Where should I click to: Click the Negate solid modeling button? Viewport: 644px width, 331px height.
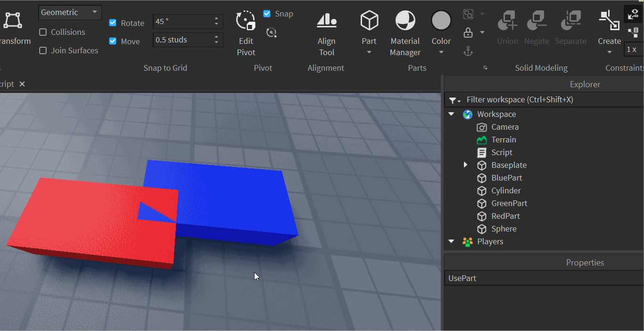(537, 28)
